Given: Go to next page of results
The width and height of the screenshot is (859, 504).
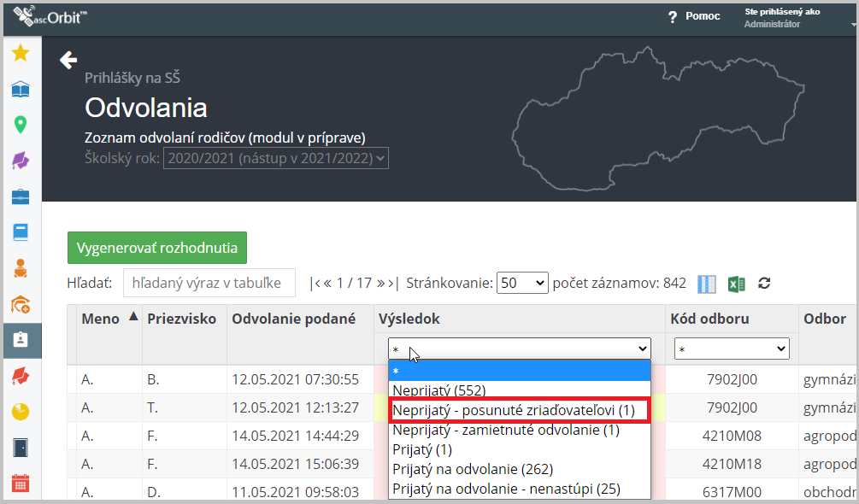Looking at the screenshot, I should (x=380, y=283).
